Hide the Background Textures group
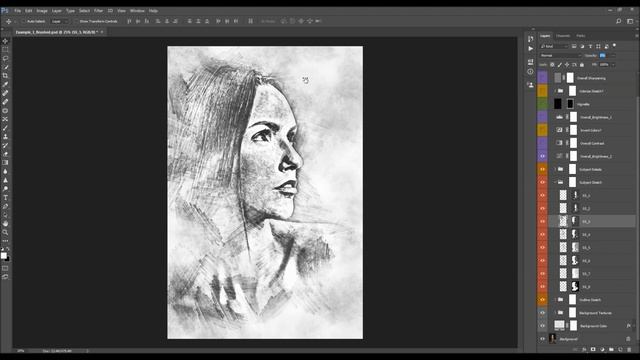The width and height of the screenshot is (640, 360). click(542, 313)
